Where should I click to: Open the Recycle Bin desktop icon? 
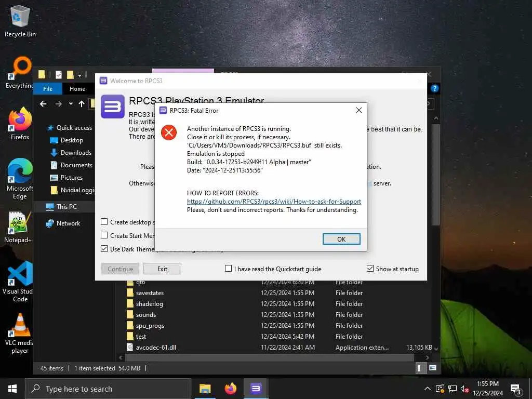coord(20,22)
